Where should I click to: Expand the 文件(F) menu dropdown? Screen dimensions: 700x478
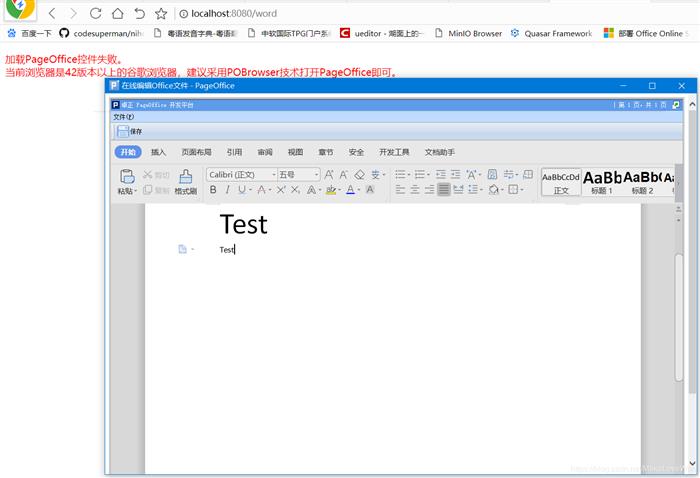(123, 117)
